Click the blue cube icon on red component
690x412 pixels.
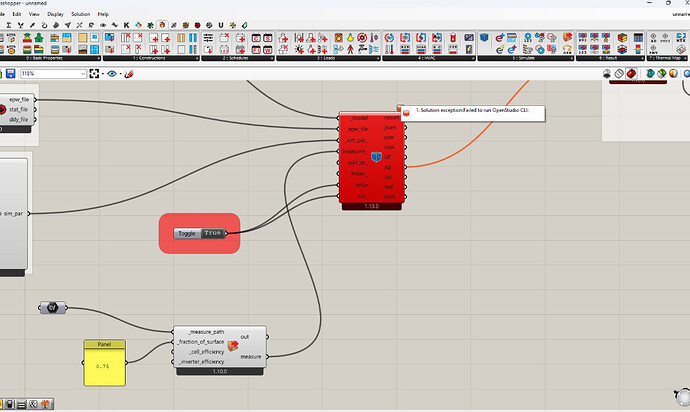click(x=376, y=157)
